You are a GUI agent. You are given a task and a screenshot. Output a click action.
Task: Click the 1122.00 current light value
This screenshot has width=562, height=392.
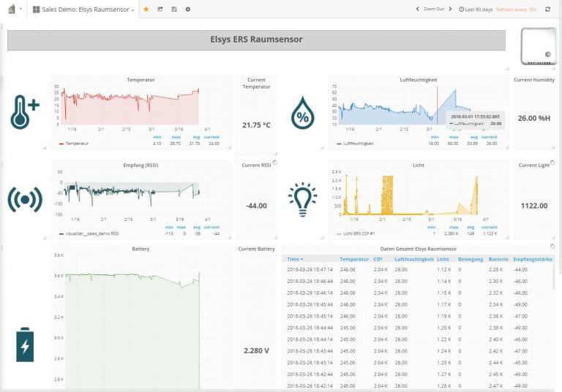[533, 206]
